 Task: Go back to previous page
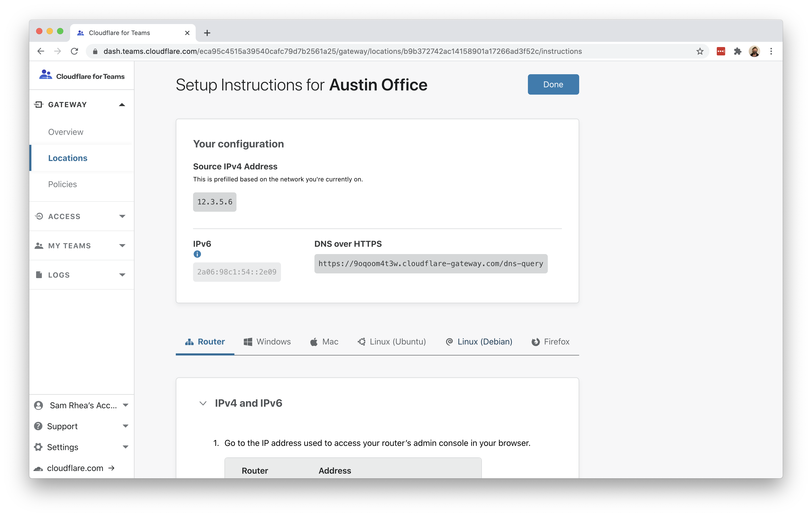pos(41,51)
